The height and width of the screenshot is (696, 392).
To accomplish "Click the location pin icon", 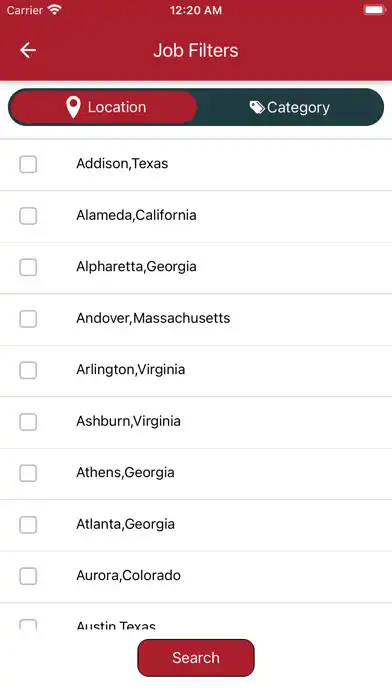I will point(73,107).
